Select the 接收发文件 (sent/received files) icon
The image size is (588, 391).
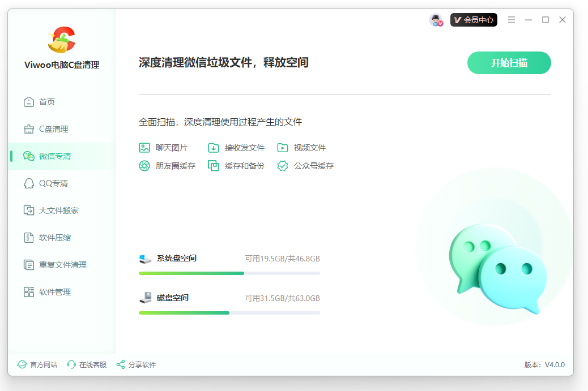(x=214, y=147)
